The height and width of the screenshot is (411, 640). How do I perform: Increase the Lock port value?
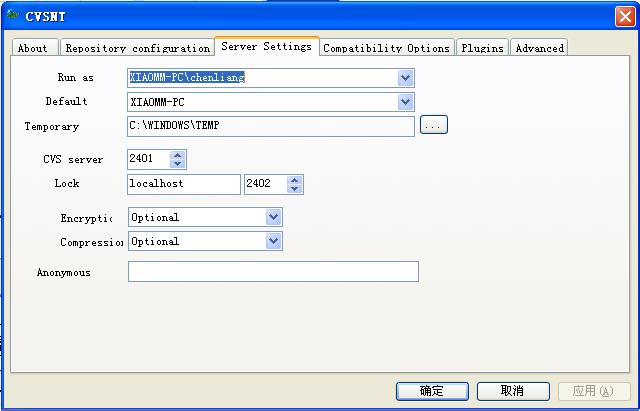pyautogui.click(x=294, y=180)
